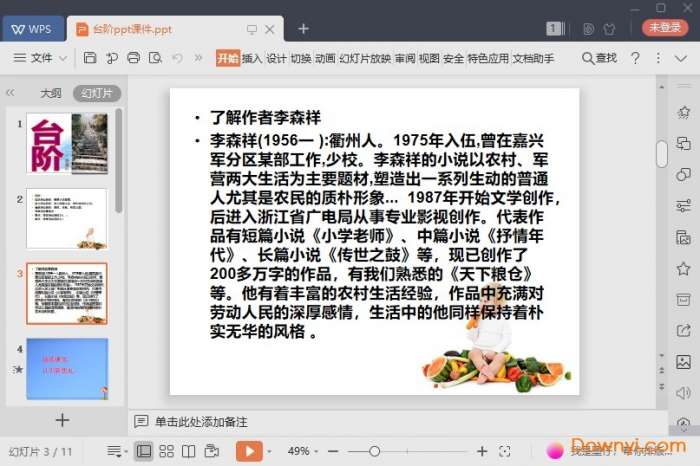
Task: Click the Print Preview icon
Action: click(155, 58)
